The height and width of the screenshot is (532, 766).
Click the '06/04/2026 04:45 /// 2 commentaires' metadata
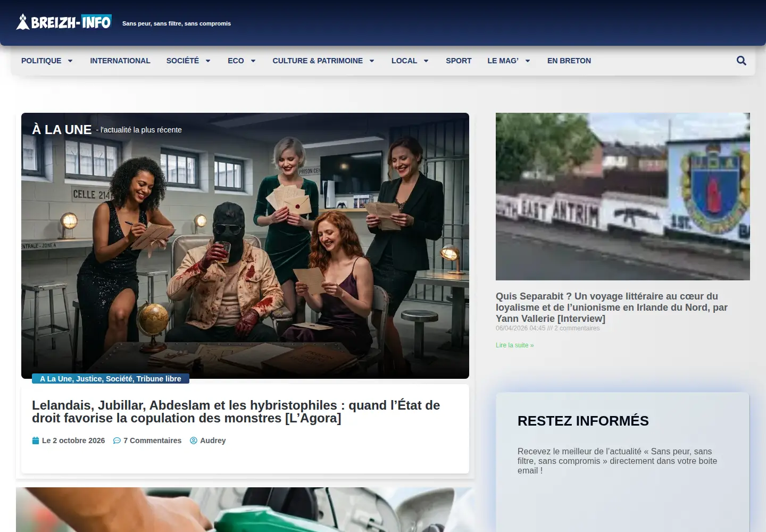click(548, 328)
